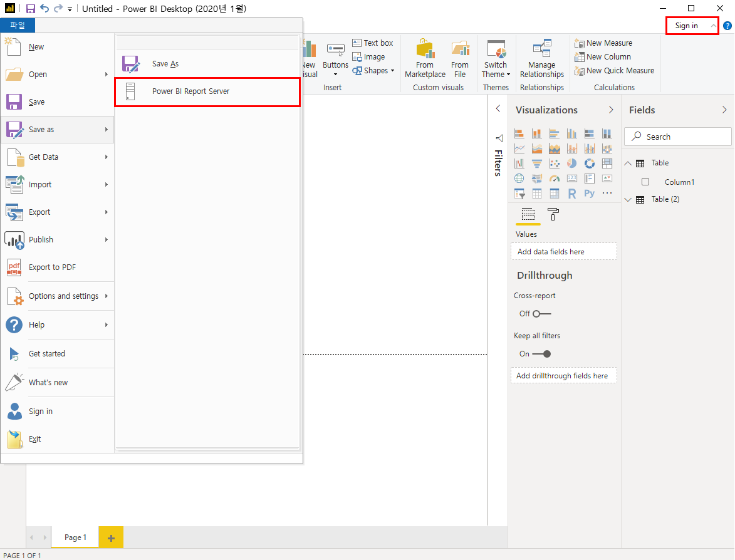Select the scatter chart visual
The height and width of the screenshot is (560, 735).
pos(555,163)
